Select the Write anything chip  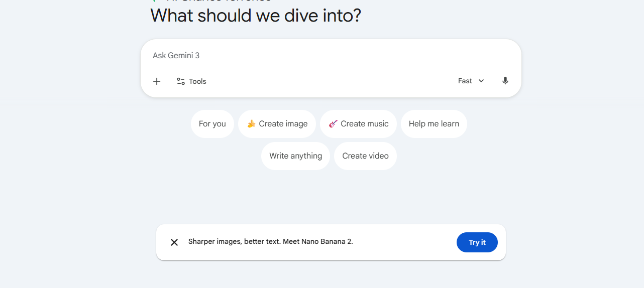pyautogui.click(x=295, y=156)
